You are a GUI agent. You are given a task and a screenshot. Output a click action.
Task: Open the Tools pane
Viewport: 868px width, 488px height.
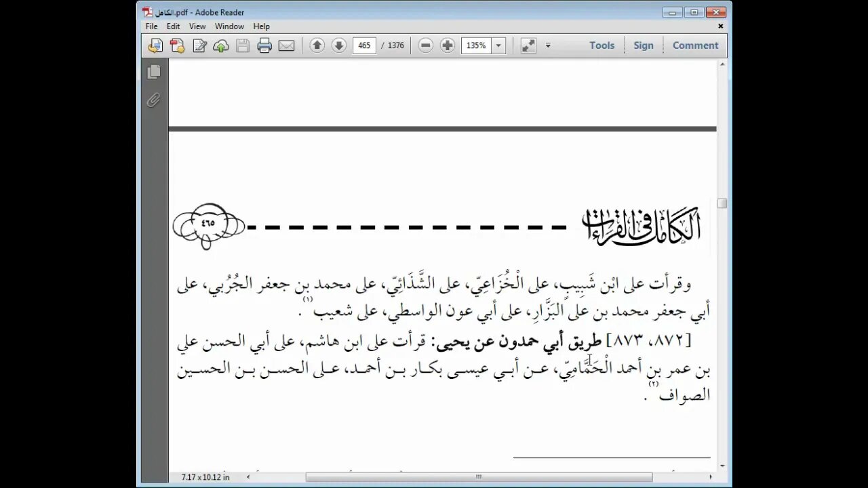(601, 45)
